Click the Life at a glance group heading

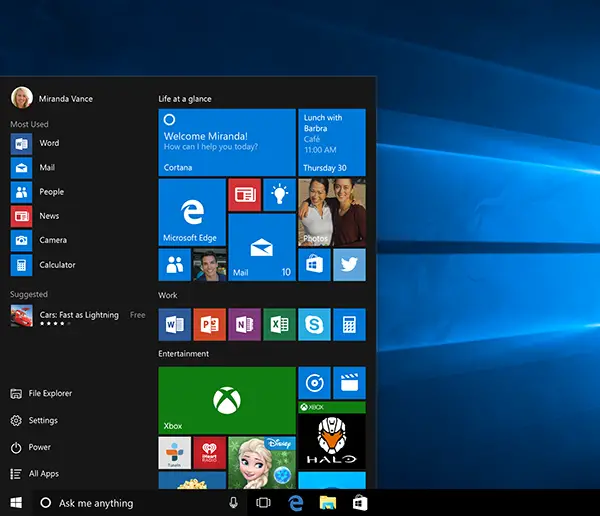pyautogui.click(x=185, y=99)
